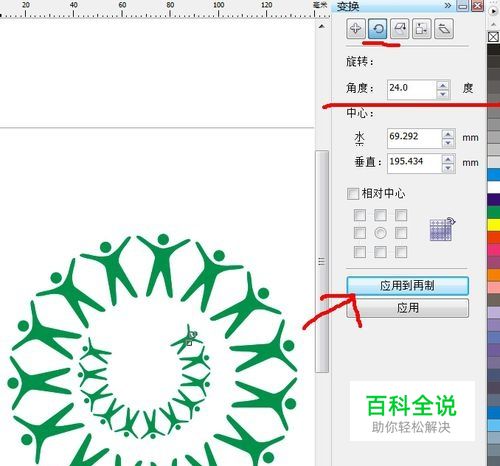The width and height of the screenshot is (500, 466).
Task: Select the no-fill X swatch in palette
Action: point(493,37)
